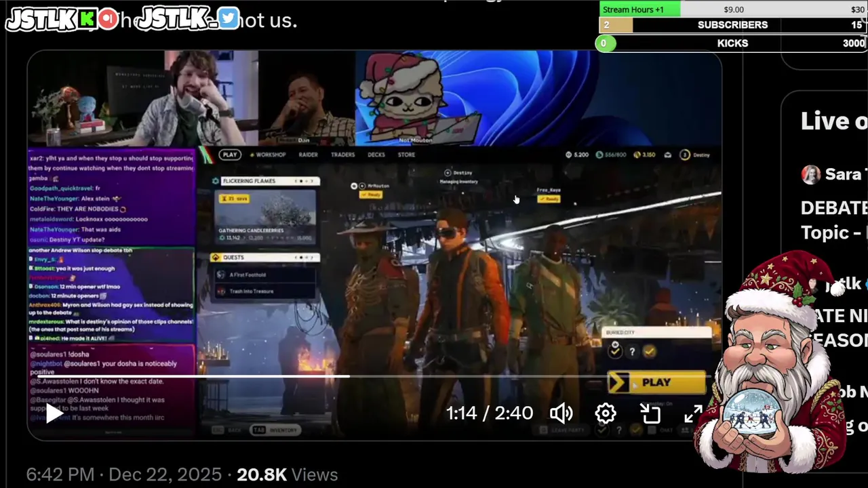Click the SUBSCRIBERS goal bar
Viewport: 868px width, 488px height.
coord(732,25)
